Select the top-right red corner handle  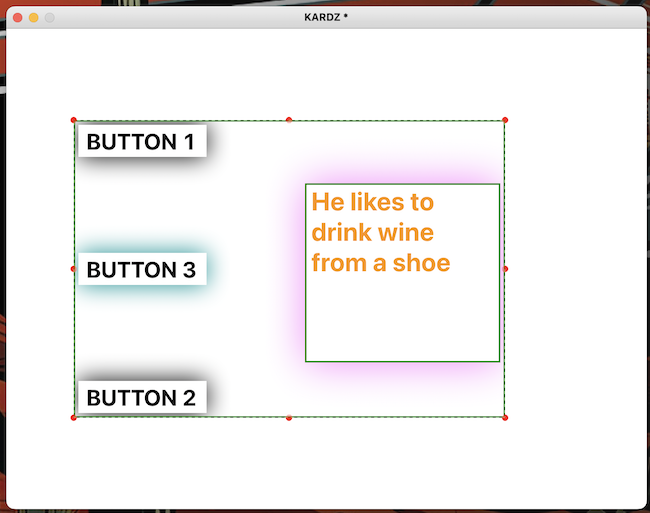click(505, 120)
